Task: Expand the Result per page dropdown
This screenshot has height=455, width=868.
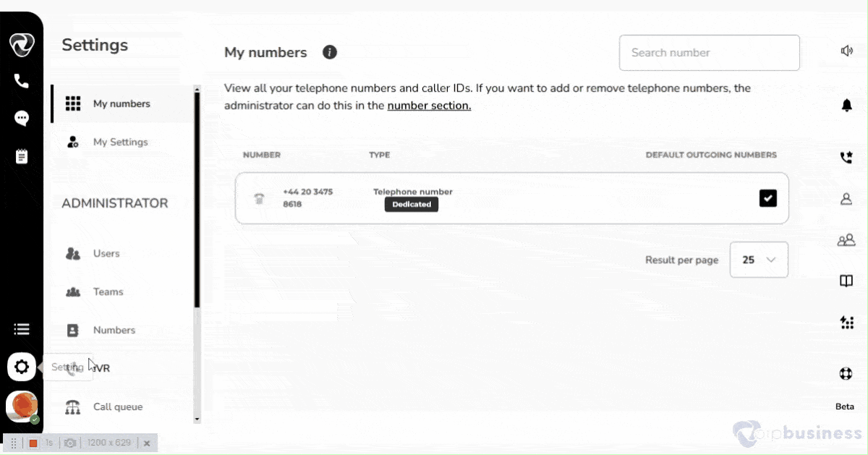Action: point(759,260)
